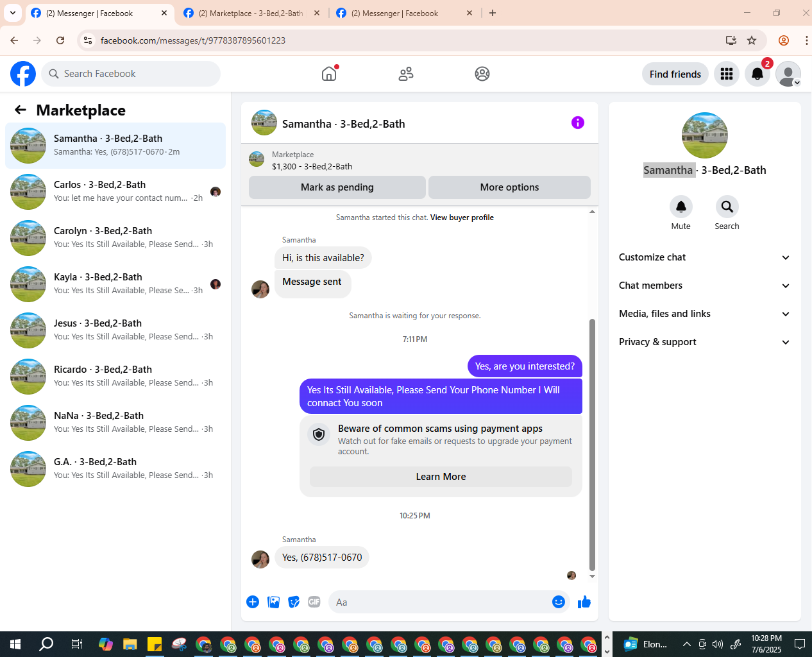Open File Explorer from taskbar
Viewport: 812px width, 657px height.
click(x=130, y=644)
